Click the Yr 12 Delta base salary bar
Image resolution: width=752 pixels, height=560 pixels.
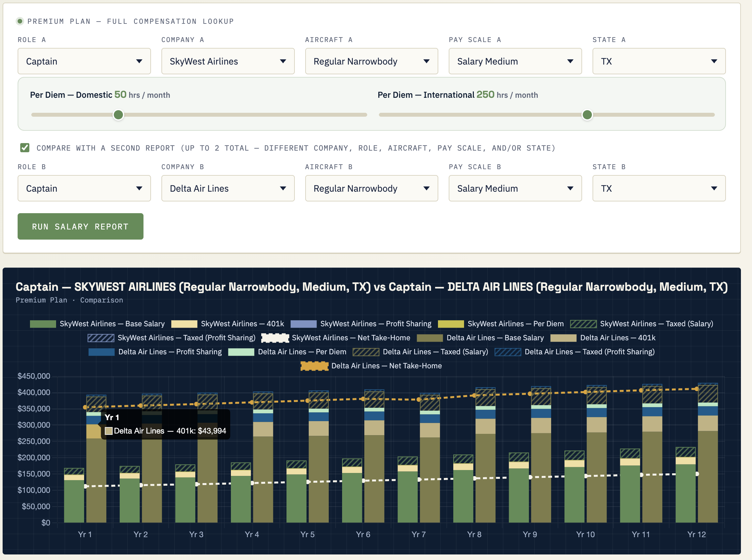708,477
